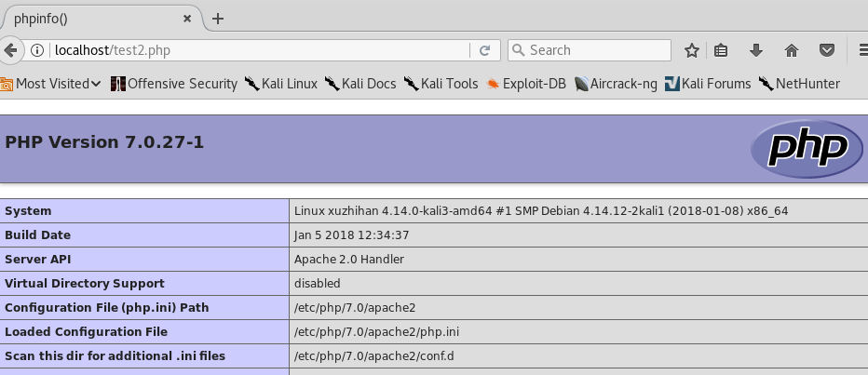Click the Apache 2.0 Handler value
Viewport: 868px width, 375px height.
coord(349,259)
